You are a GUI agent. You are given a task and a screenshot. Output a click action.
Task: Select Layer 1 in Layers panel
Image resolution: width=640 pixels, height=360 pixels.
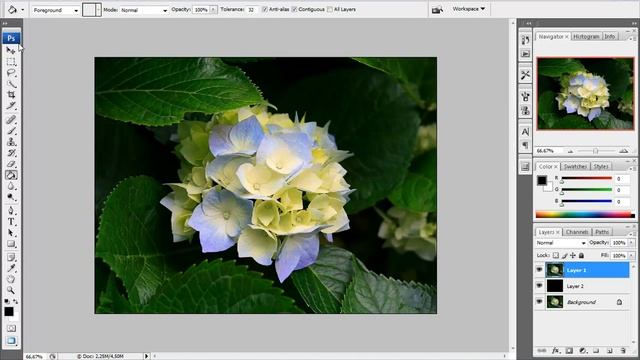click(x=588, y=270)
